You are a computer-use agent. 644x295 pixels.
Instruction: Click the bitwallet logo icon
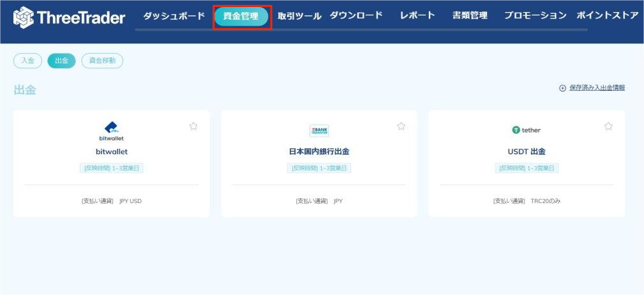coord(111,131)
